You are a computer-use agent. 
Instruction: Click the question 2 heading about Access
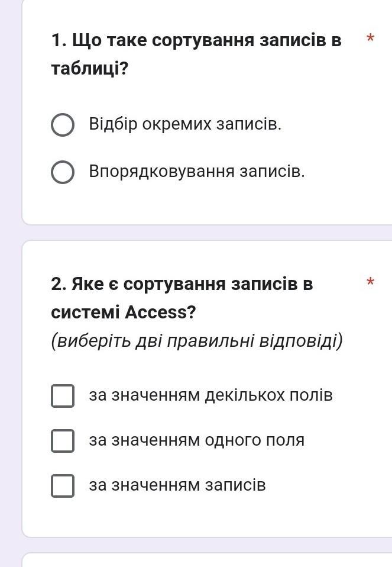coord(182,298)
